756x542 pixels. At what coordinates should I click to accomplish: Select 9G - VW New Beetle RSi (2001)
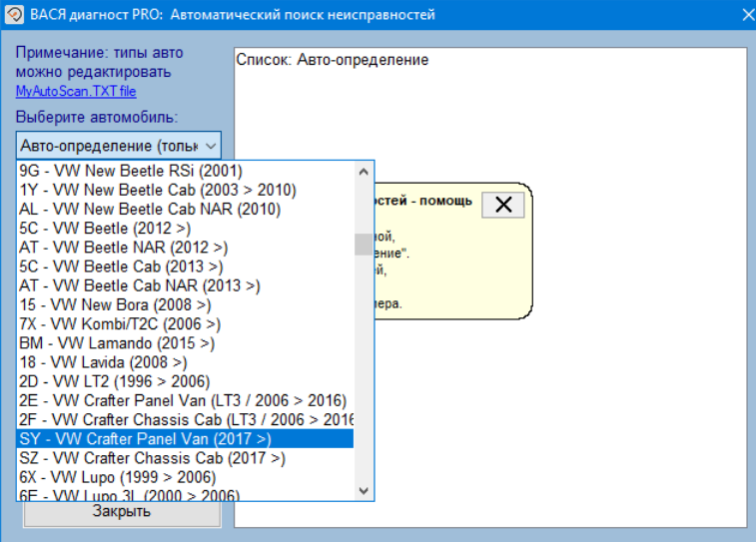click(x=185, y=171)
